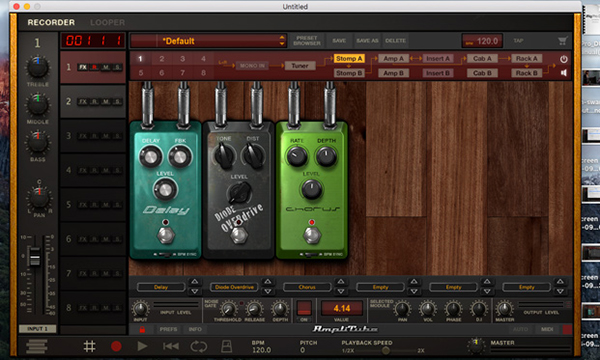Toggle the metronome icon
The image size is (600, 360).
click(227, 346)
